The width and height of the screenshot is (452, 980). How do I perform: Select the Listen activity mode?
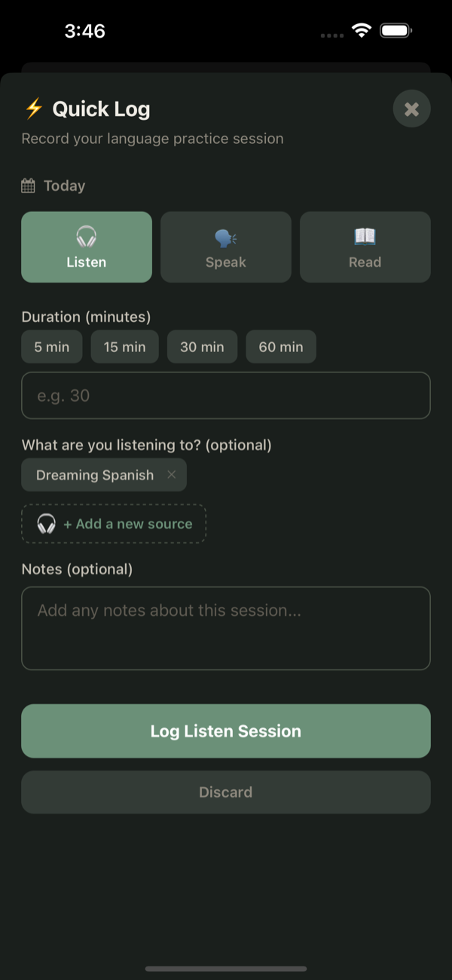point(86,247)
